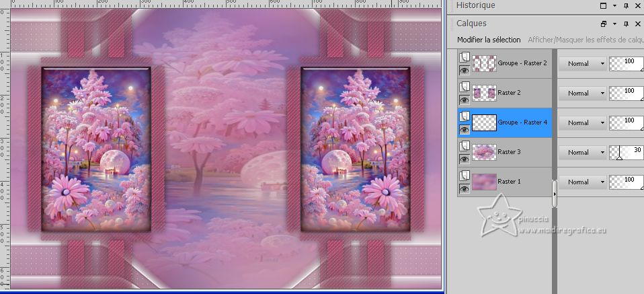The image size is (644, 294).
Task: Toggle visibility of the Raster 1 layer
Action: click(x=464, y=189)
